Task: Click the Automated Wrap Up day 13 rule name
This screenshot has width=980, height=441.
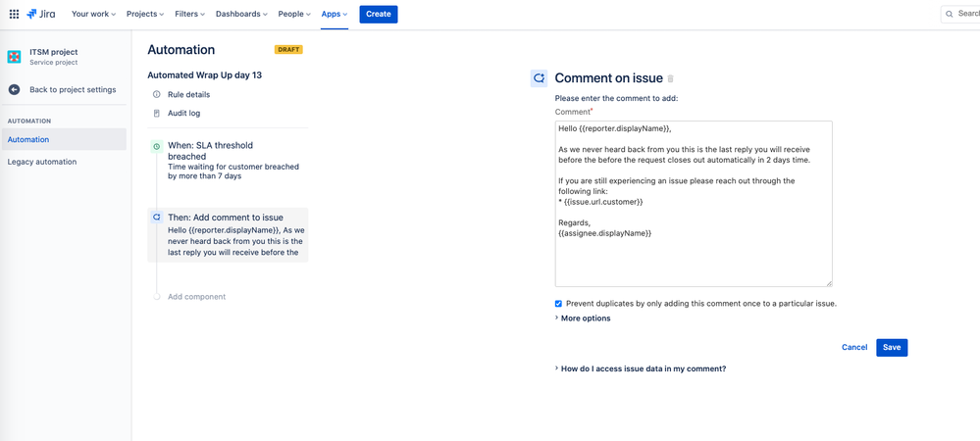Action: (204, 74)
